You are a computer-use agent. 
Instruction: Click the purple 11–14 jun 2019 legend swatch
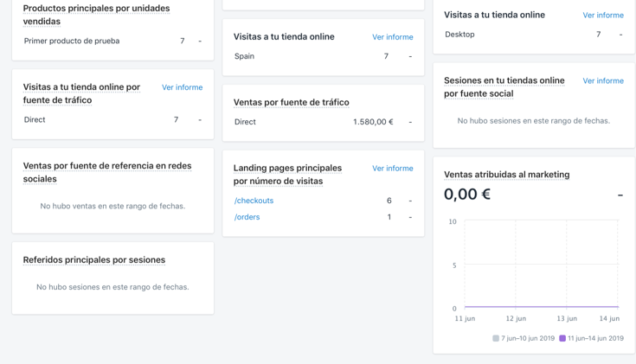click(562, 339)
